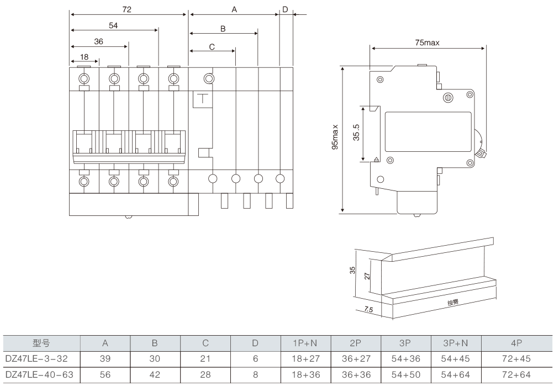Click the 35.5 dimension label in side view
Image resolution: width=554 pixels, height=392 pixels.
(x=356, y=133)
